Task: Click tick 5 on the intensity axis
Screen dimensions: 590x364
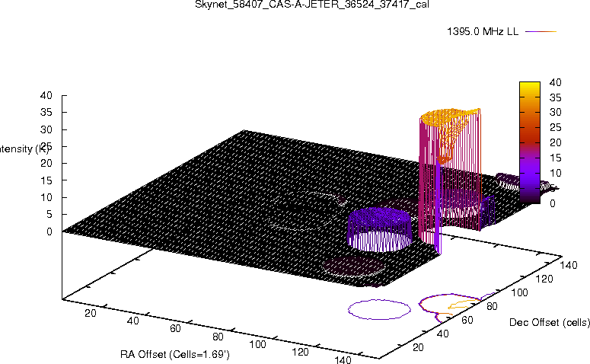Action: tap(49, 215)
